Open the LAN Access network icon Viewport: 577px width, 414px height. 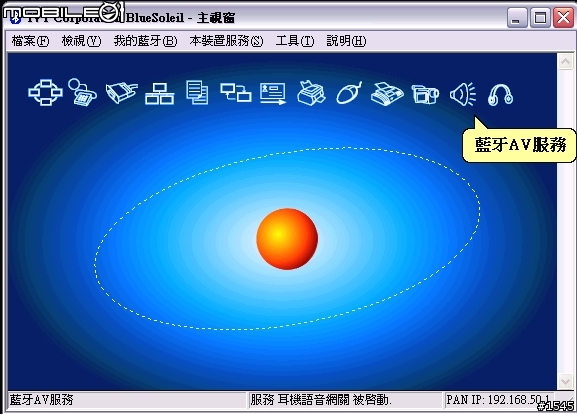(x=160, y=93)
